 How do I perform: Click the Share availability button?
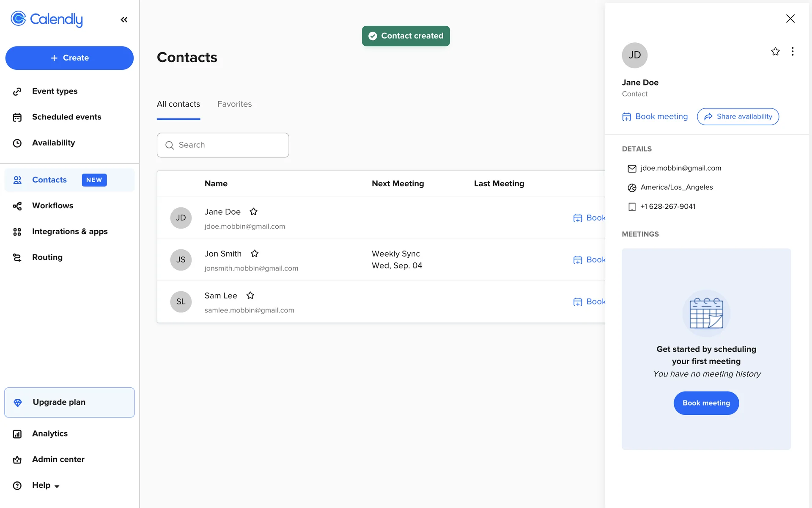pyautogui.click(x=738, y=116)
